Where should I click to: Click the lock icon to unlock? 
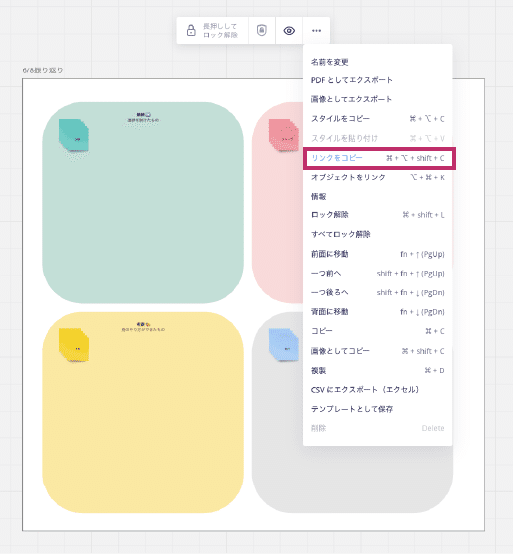(x=191, y=30)
